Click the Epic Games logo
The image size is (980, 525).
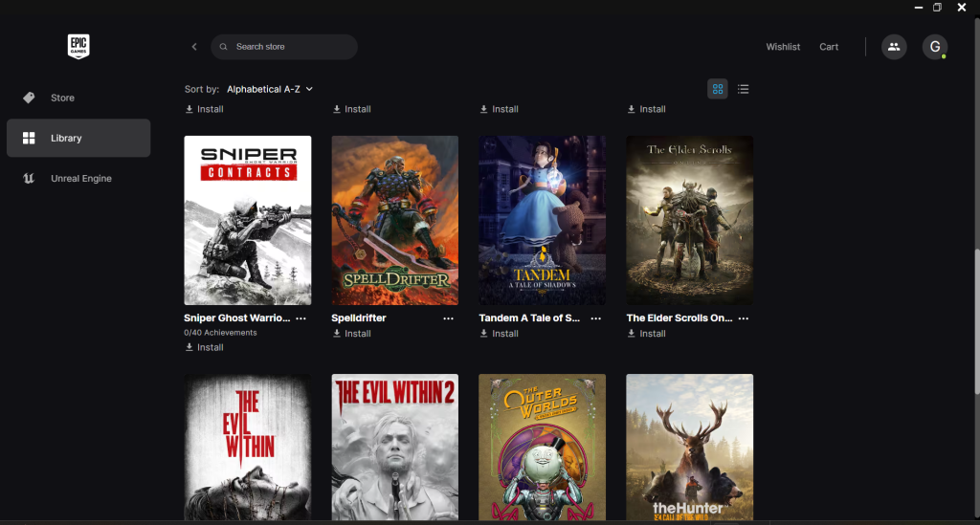78,46
